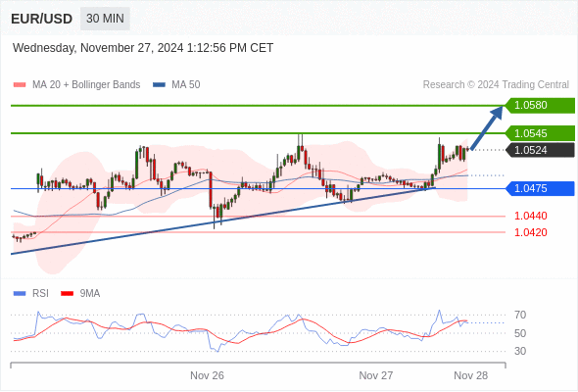578x392 pixels.
Task: Click the RSI 30 axis value
Action: [x=520, y=351]
